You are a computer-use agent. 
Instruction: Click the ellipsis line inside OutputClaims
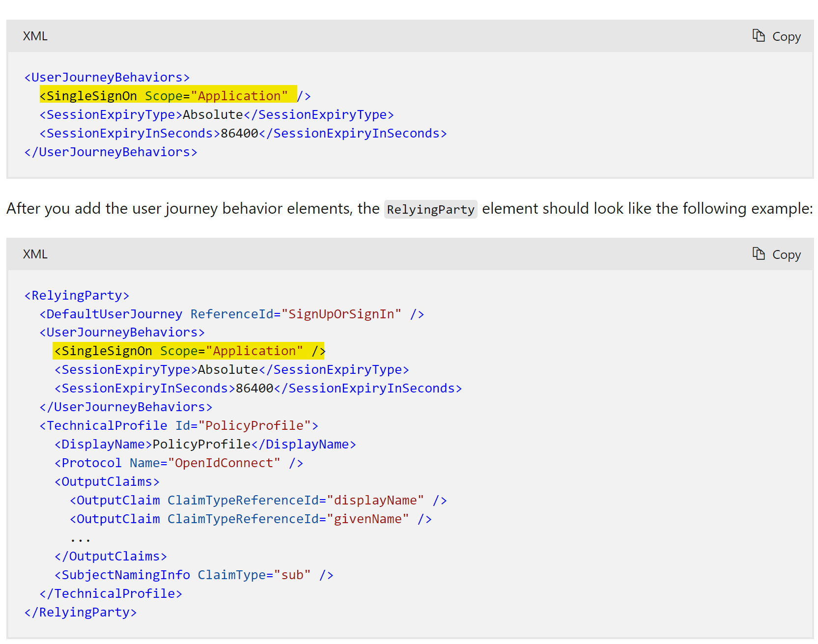click(x=80, y=539)
